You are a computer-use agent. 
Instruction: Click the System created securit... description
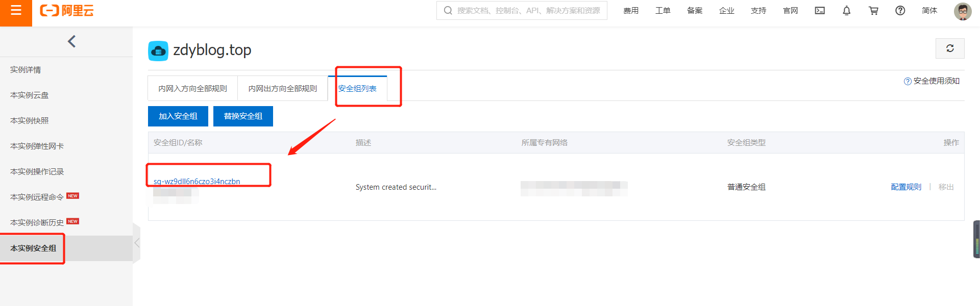click(396, 187)
